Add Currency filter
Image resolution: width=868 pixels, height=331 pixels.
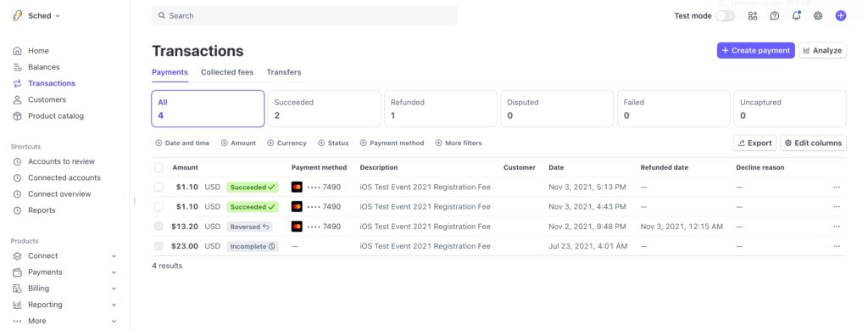click(x=287, y=143)
